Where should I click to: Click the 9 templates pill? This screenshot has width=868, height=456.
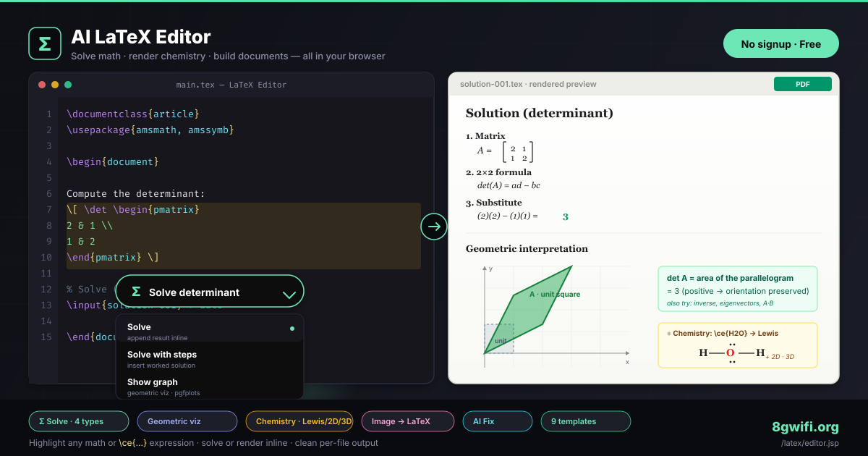(586, 421)
